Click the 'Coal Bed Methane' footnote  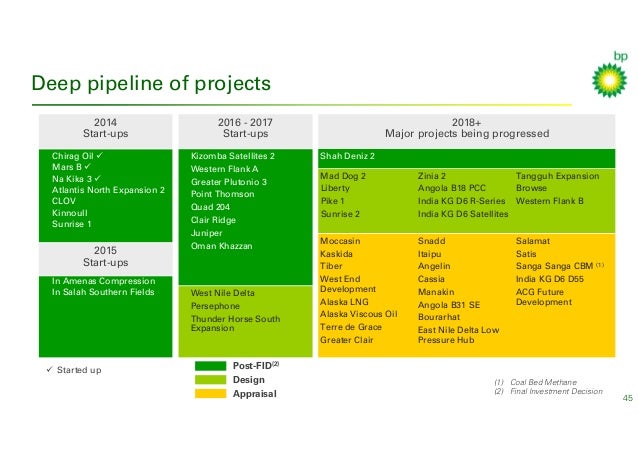tap(543, 382)
